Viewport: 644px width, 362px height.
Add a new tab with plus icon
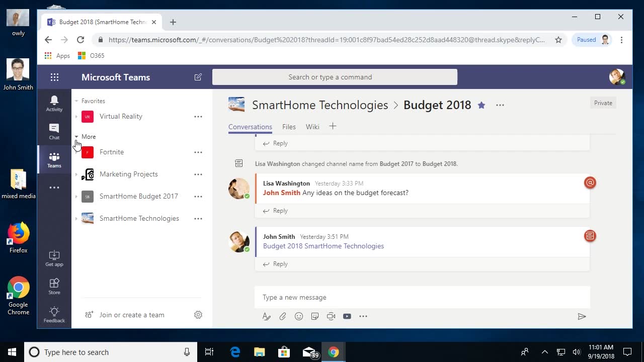click(333, 126)
